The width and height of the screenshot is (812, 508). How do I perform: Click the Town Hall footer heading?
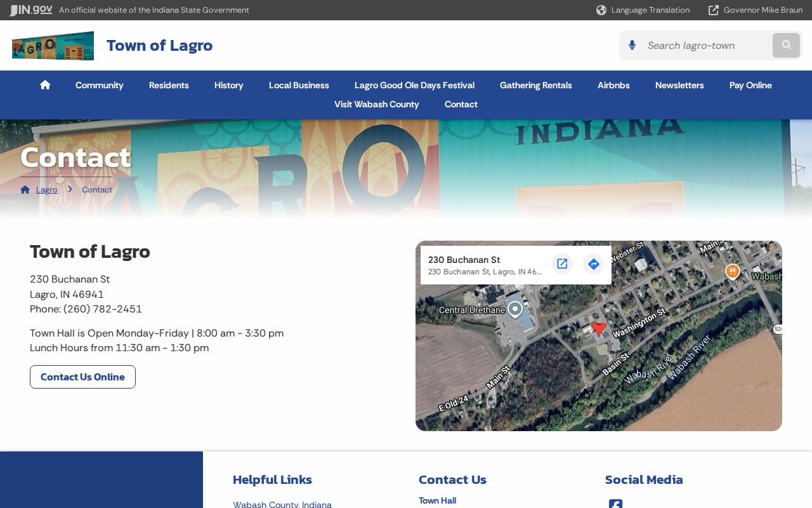click(x=437, y=500)
